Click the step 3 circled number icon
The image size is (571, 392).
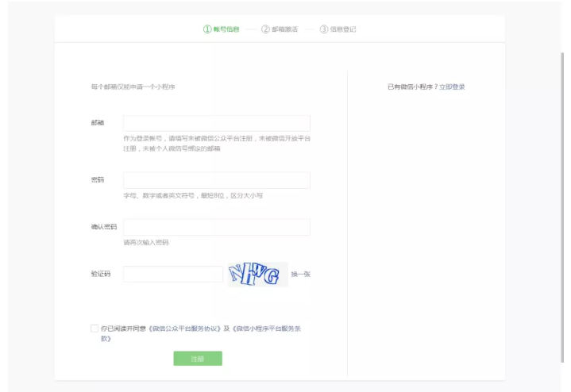324,29
